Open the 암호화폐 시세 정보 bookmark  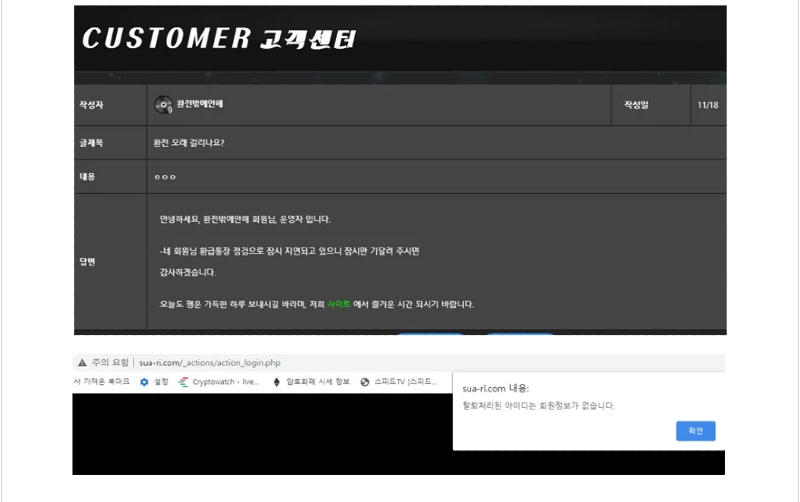312,381
